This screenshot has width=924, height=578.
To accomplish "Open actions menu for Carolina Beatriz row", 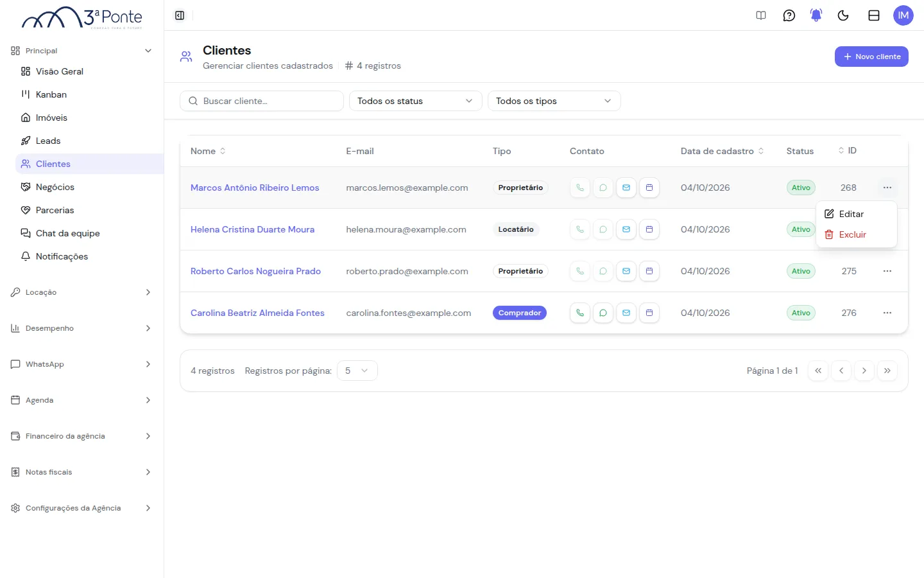I will (887, 313).
